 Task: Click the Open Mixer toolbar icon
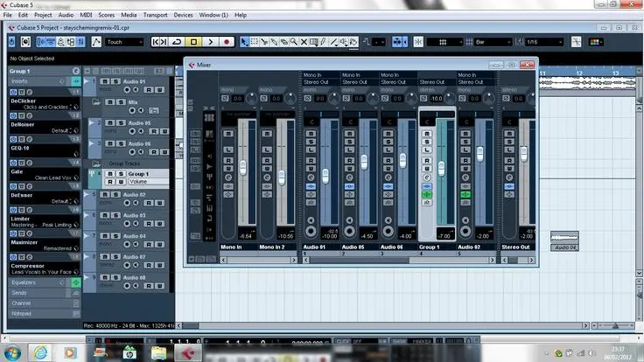80,42
